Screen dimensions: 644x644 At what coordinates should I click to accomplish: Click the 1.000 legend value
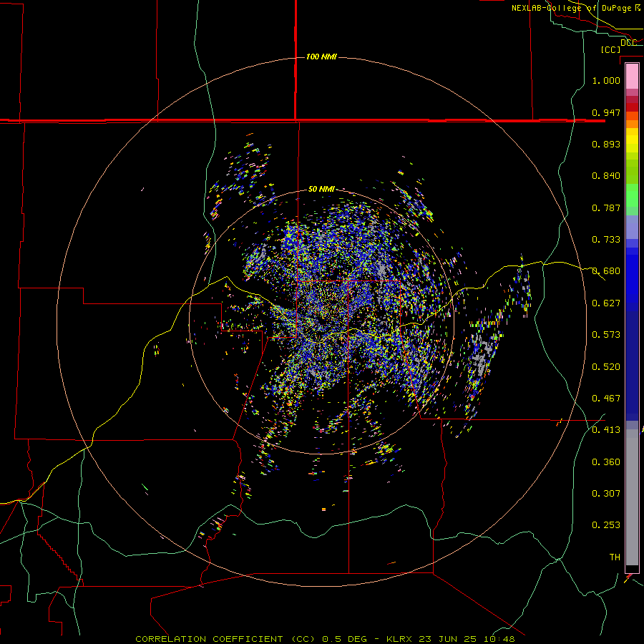(606, 80)
